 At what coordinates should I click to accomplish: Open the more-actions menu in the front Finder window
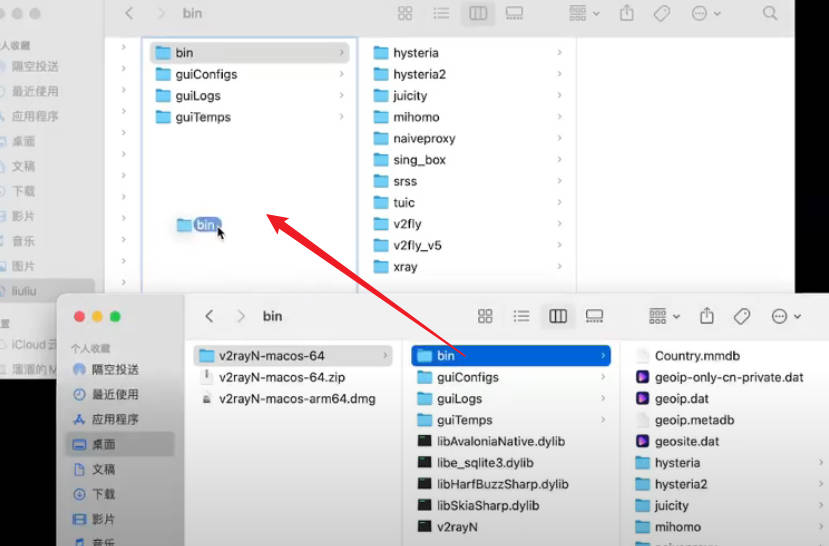coord(786,316)
